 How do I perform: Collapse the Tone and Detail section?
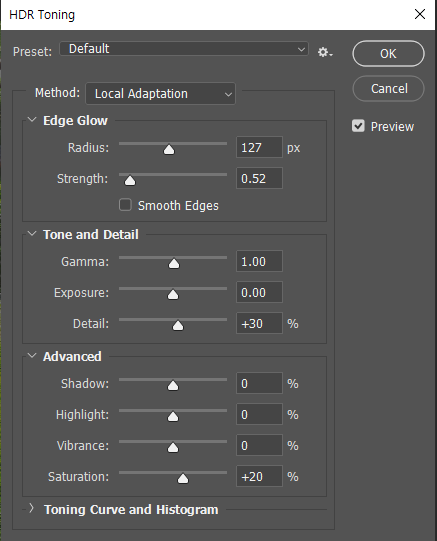(32, 234)
